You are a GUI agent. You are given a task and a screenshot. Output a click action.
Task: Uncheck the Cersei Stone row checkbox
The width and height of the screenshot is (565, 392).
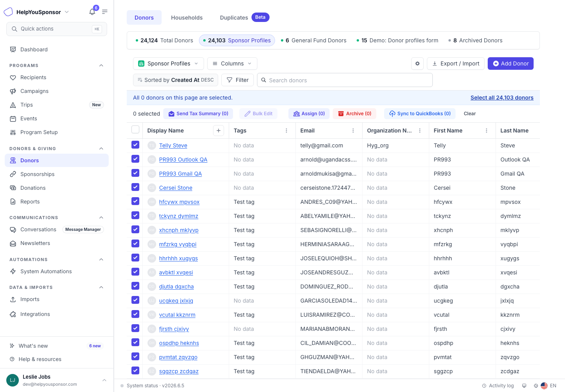tap(135, 187)
